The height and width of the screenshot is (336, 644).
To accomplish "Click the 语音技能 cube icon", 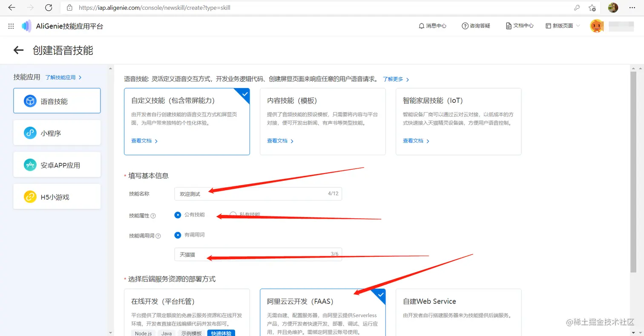I will (x=30, y=101).
